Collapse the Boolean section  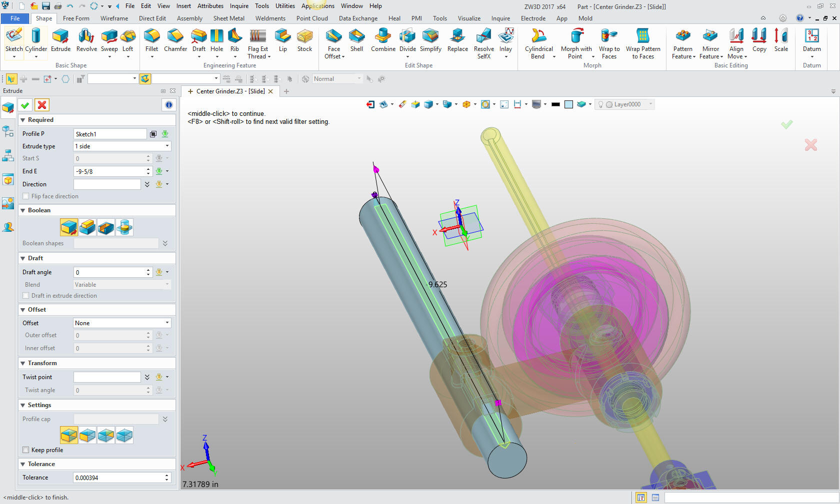(x=22, y=210)
